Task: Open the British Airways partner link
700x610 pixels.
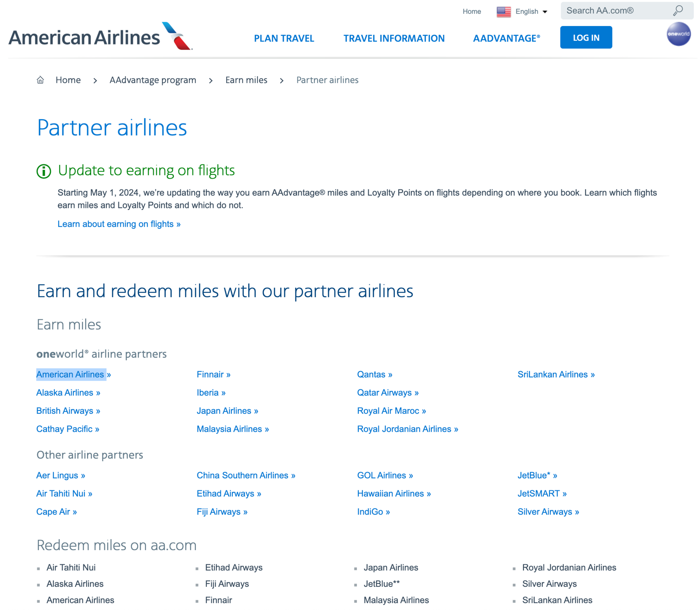Action: click(x=68, y=410)
